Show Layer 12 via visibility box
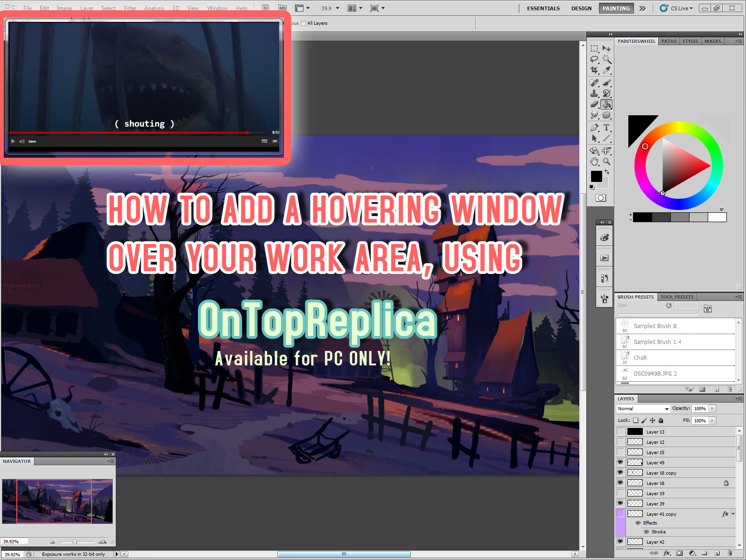Viewport: 746px width, 560px height. tap(620, 442)
